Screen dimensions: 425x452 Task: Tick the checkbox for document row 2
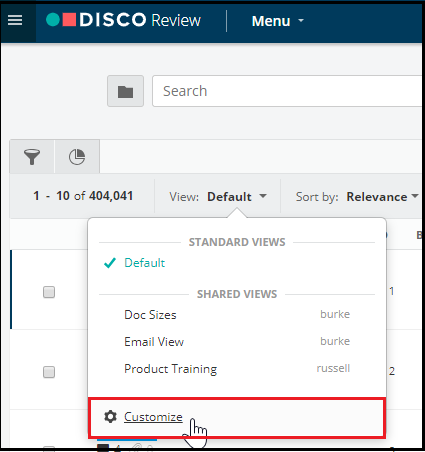tap(49, 372)
